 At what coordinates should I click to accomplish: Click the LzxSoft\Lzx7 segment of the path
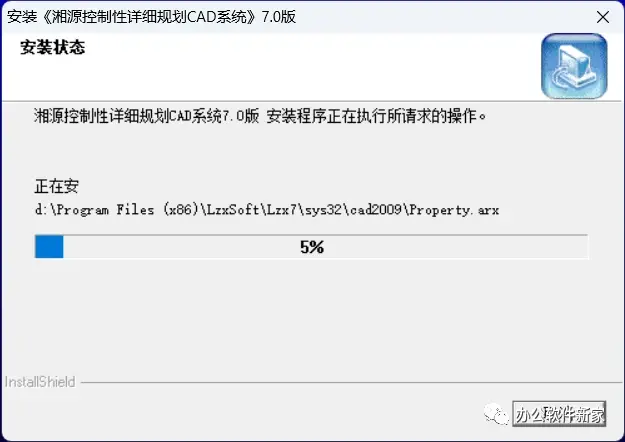[251, 210]
